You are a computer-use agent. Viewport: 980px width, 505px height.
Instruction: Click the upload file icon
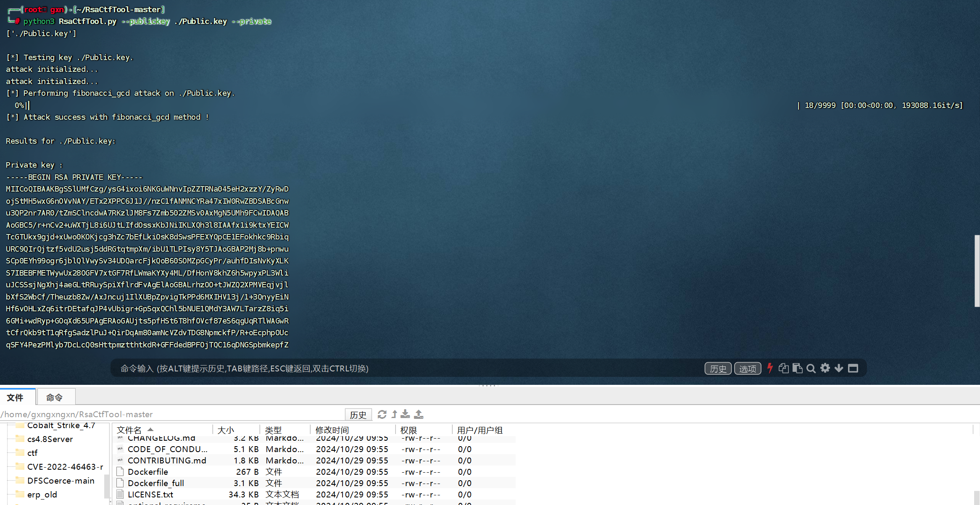(x=419, y=415)
